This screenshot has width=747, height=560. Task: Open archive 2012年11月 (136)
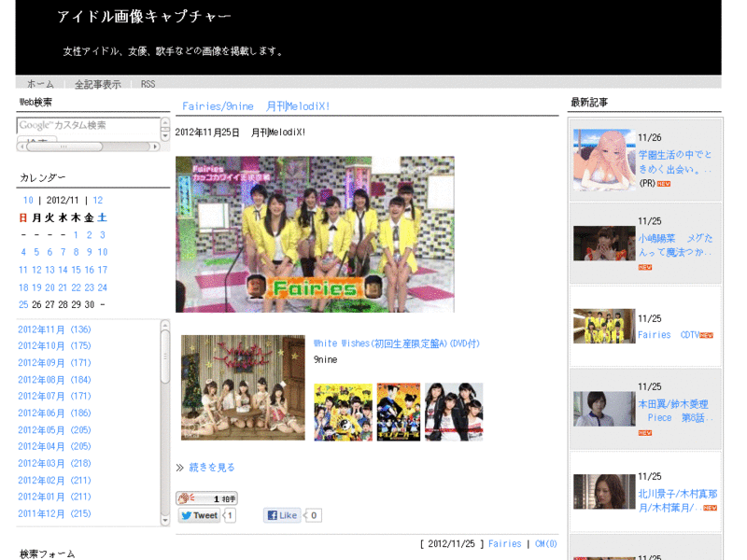[x=54, y=329]
